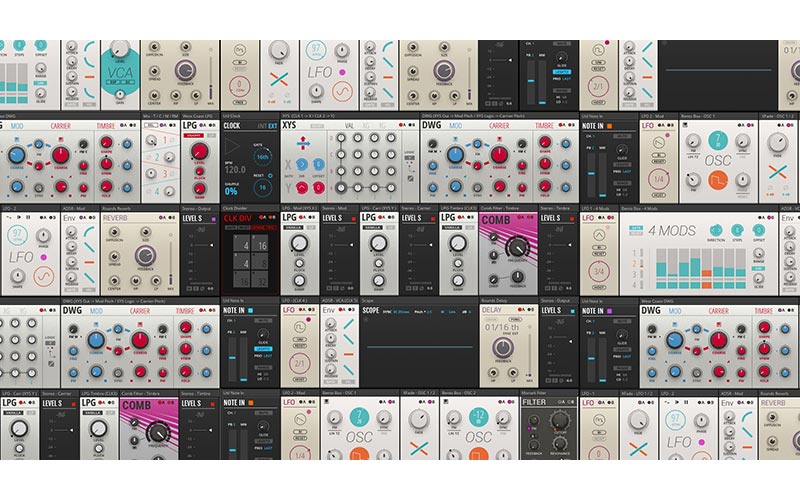Image resolution: width=800 pixels, height=500 pixels.
Task: Select the triangle waveform icon above the 3/4 LFO
Action: [599, 235]
